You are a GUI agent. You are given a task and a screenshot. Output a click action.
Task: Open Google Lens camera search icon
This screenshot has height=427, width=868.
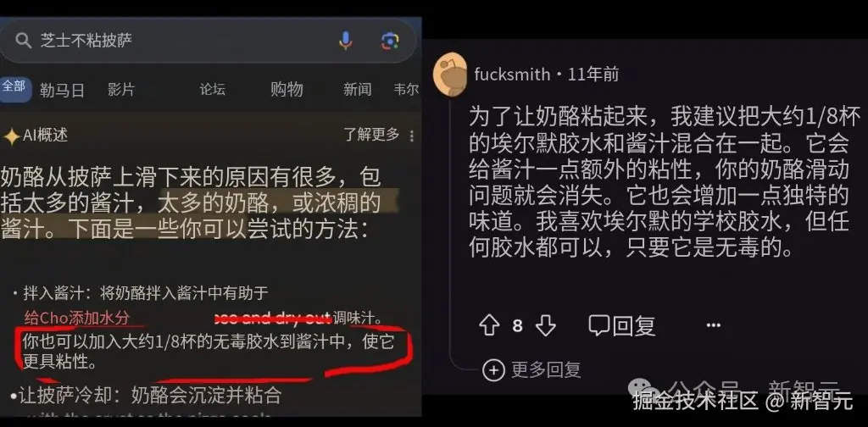[390, 41]
